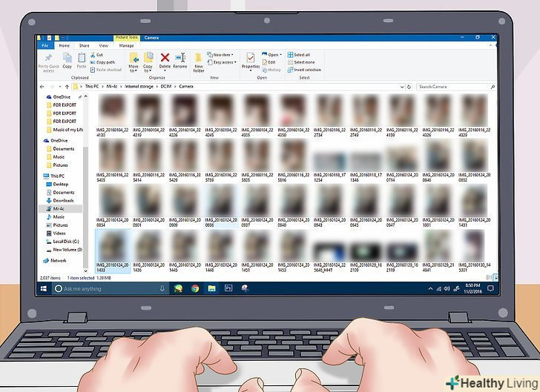The image size is (540, 392).
Task: Open Google Chrome from the taskbar
Action: tap(195, 288)
